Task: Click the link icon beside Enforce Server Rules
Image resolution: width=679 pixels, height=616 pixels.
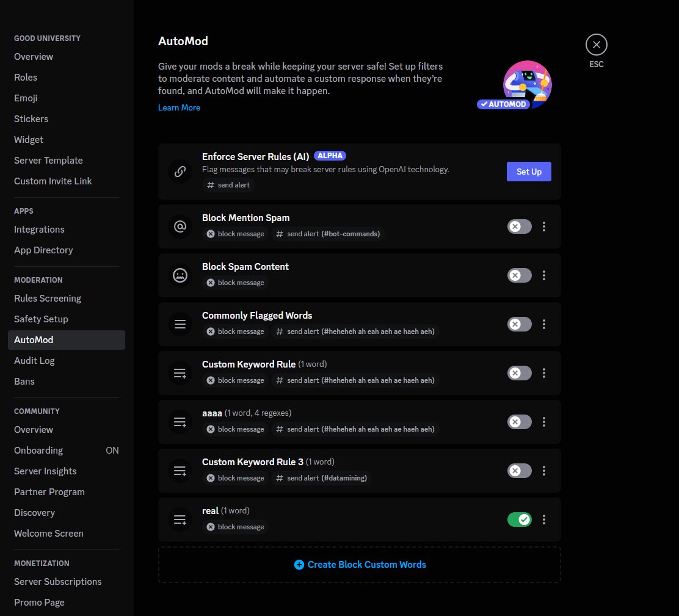Action: click(180, 172)
